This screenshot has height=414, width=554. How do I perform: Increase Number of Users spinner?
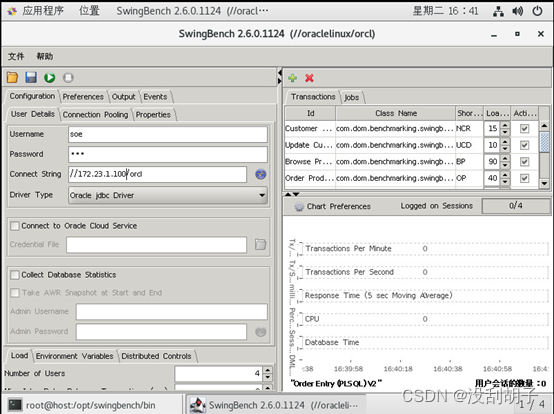pyautogui.click(x=268, y=370)
